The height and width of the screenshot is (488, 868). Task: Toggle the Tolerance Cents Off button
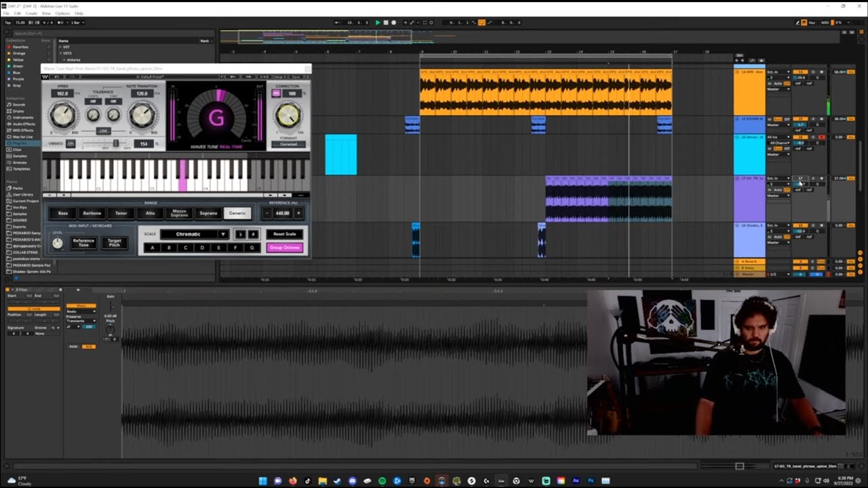[93, 101]
